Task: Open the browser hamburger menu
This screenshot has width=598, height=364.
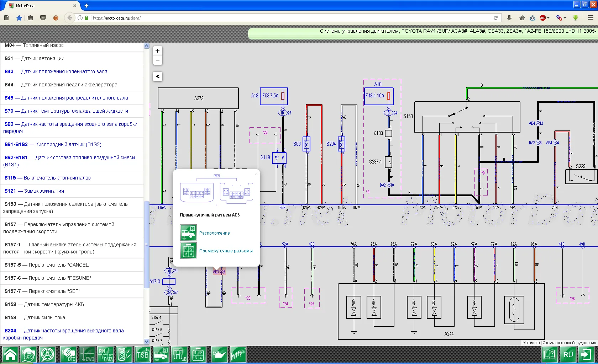Action: pyautogui.click(x=591, y=18)
